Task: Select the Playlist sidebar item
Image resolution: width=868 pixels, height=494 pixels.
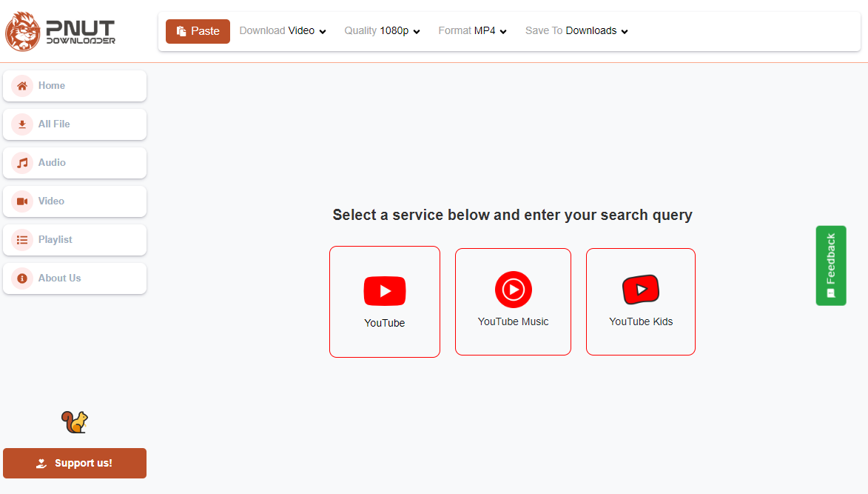Action: (75, 240)
